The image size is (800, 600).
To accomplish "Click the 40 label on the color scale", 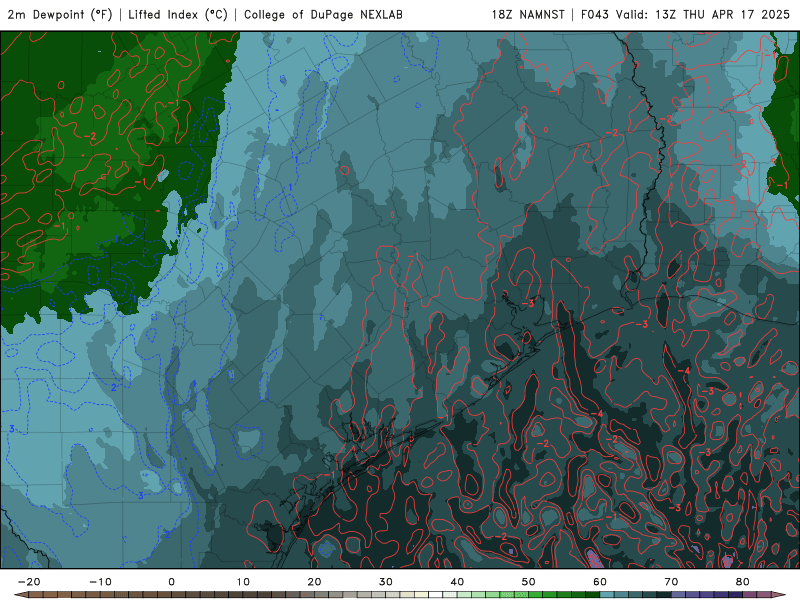I will coord(457,582).
